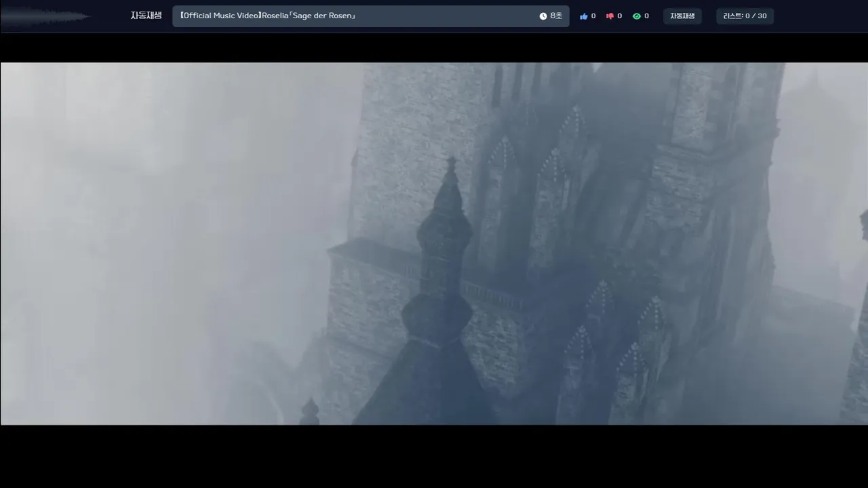Click the Roselia Sage der Rosen video title

[267, 16]
